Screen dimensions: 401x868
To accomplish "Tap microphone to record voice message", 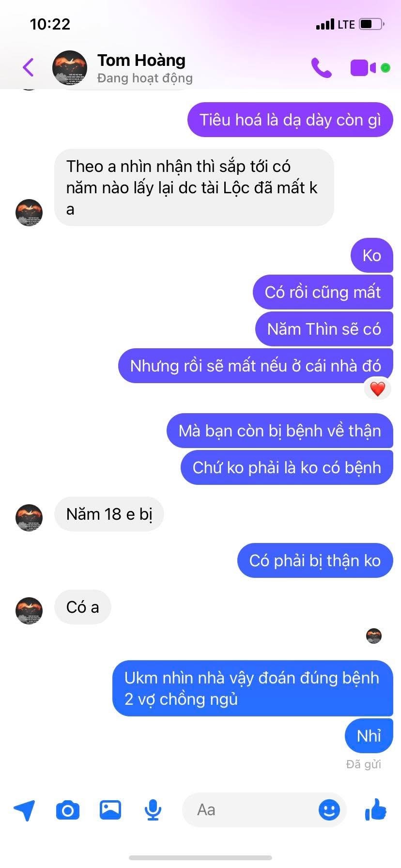I will coord(153,810).
